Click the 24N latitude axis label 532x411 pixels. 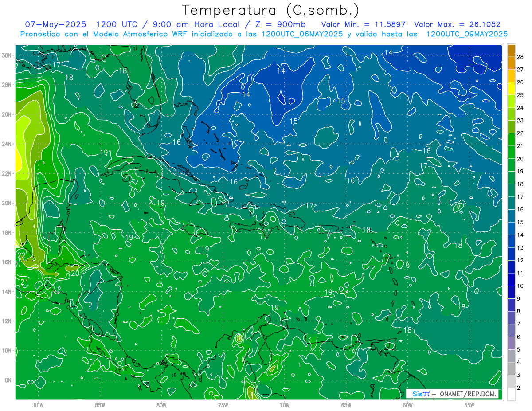[x=8, y=144]
